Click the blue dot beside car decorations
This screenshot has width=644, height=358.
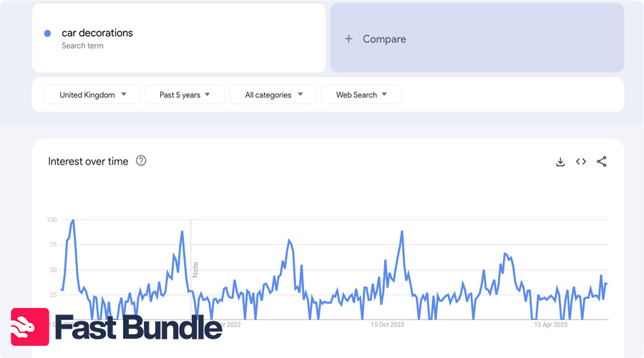tap(47, 34)
